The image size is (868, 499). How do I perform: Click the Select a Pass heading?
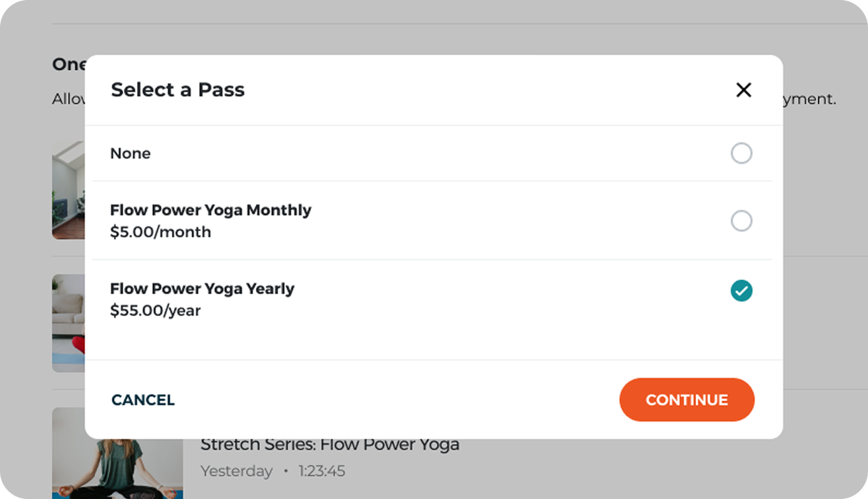pyautogui.click(x=178, y=90)
